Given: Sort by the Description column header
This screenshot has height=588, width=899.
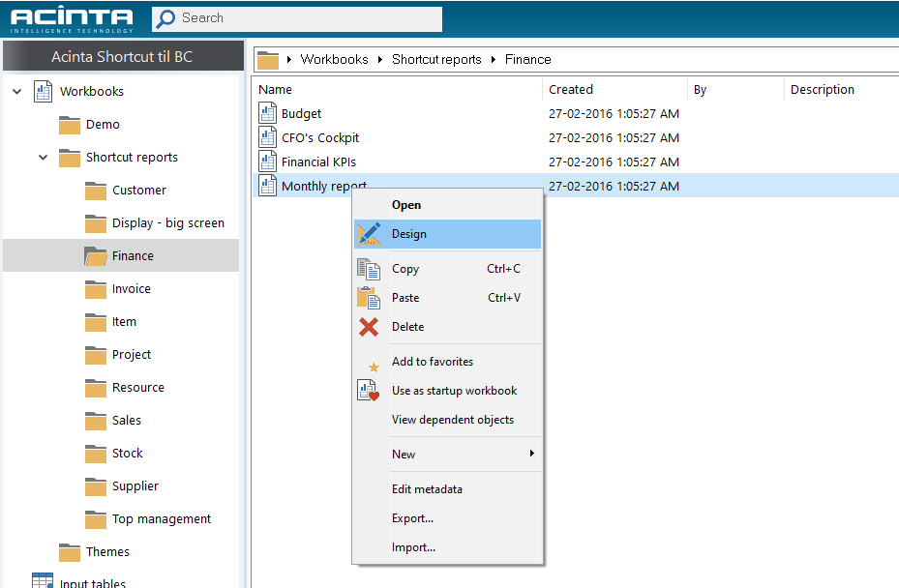Looking at the screenshot, I should pos(841,89).
